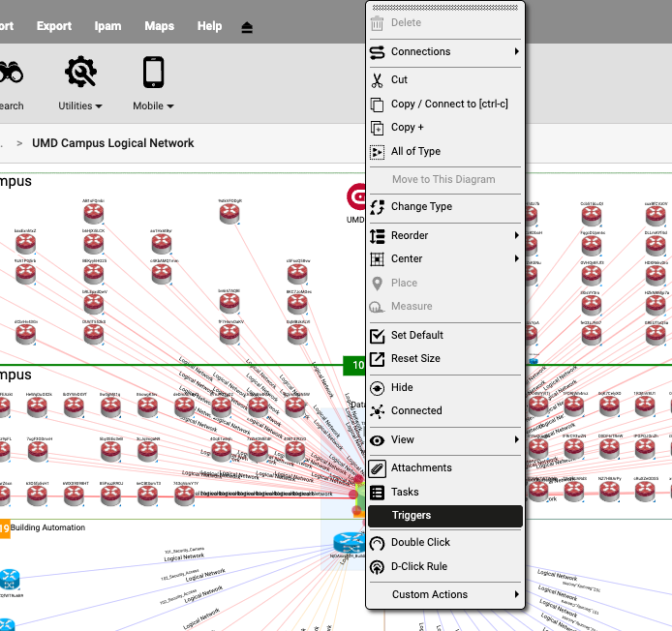Toggle the Set Default checkbox item
Viewport: 672px width, 631px height.
tap(416, 336)
